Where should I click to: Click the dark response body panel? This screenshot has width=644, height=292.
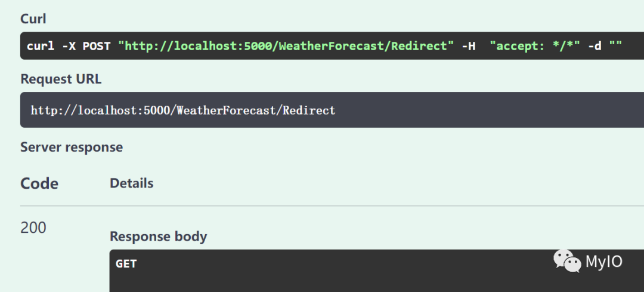(x=377, y=271)
